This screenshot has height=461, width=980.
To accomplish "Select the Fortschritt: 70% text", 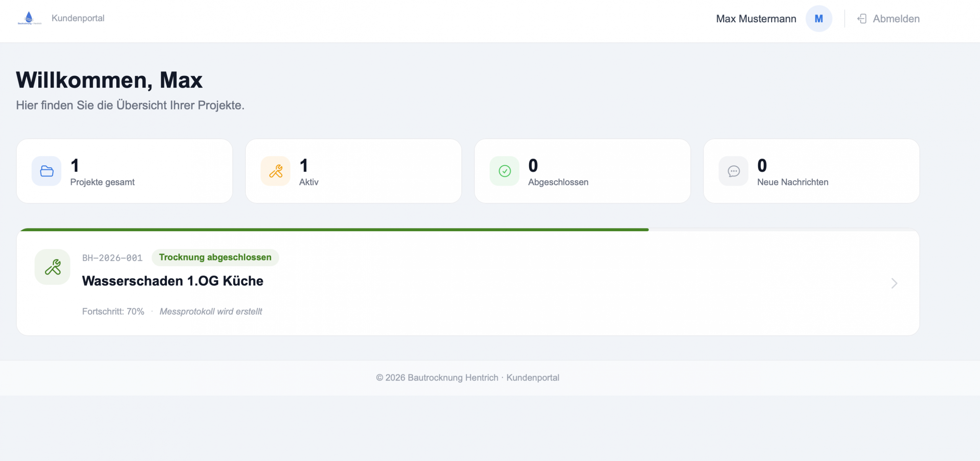I will pos(113,311).
